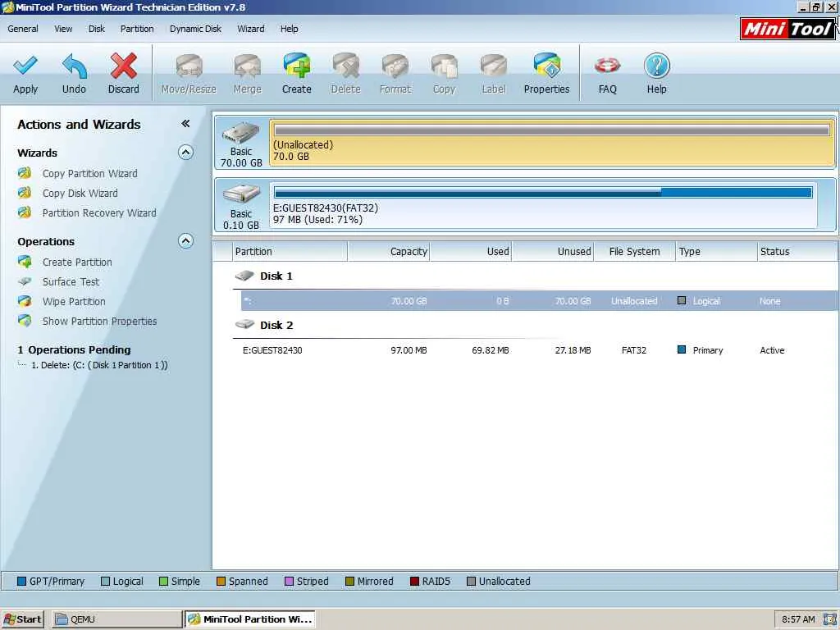Switch to QEMU taskbar window
This screenshot has width=840, height=630.
pos(116,619)
